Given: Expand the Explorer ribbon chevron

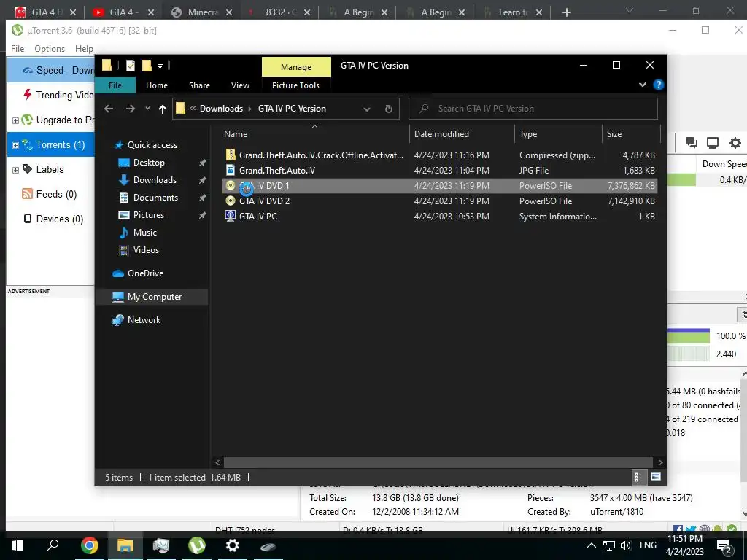Looking at the screenshot, I should (x=643, y=85).
